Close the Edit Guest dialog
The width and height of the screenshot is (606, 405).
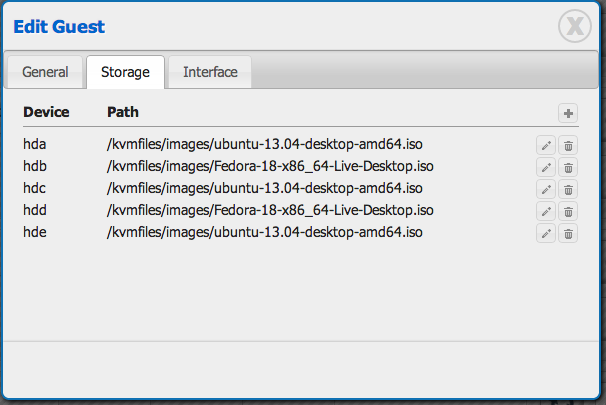click(x=576, y=26)
